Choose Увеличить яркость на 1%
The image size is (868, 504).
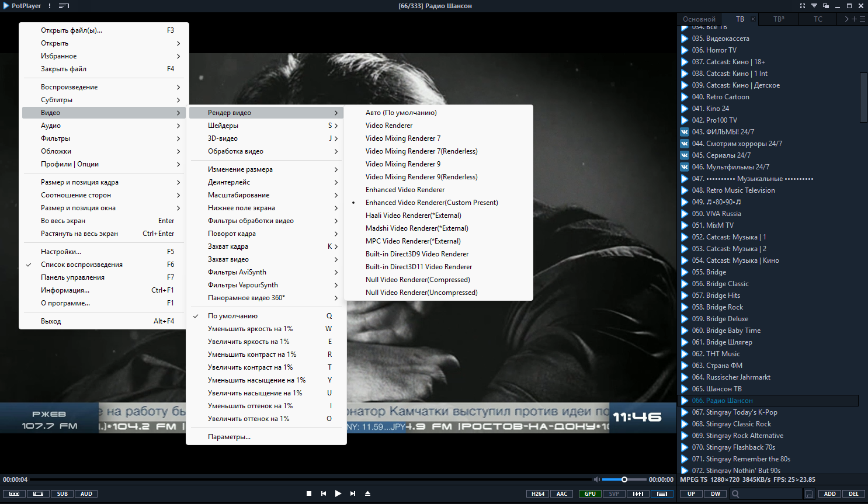(x=266, y=342)
